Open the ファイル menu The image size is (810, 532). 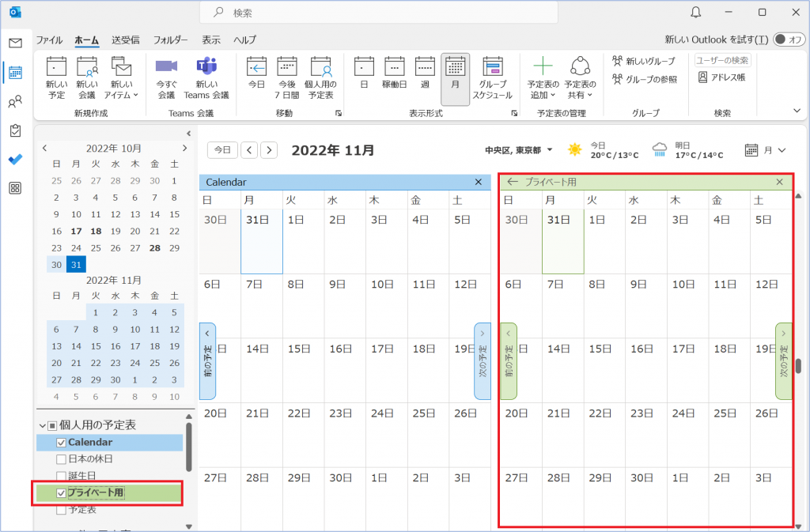click(49, 40)
